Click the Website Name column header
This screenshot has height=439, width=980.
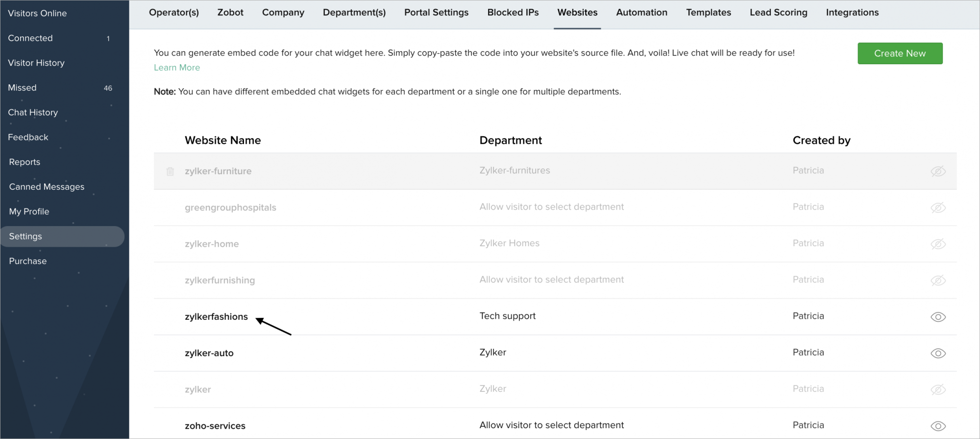coord(222,140)
